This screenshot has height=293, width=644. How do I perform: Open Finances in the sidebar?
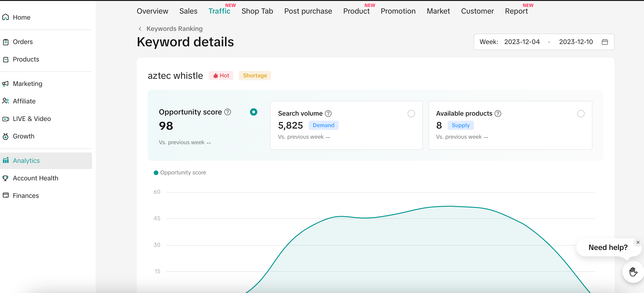tap(26, 196)
